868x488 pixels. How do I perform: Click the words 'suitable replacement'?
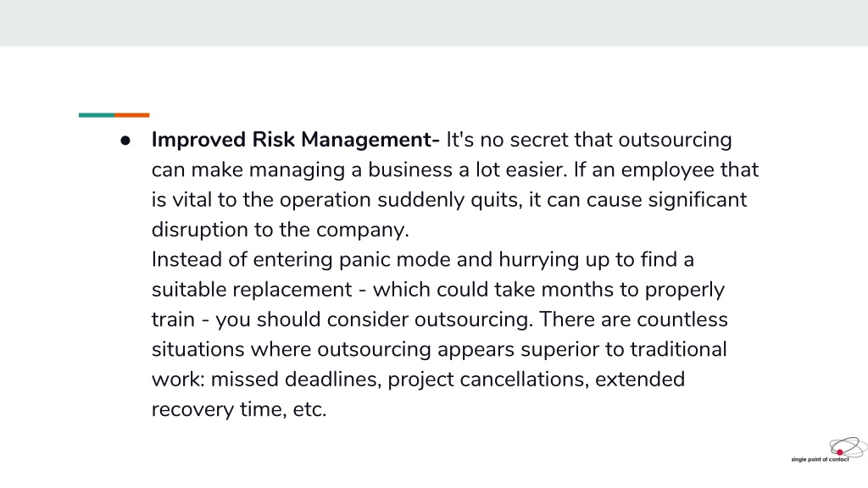(252, 290)
